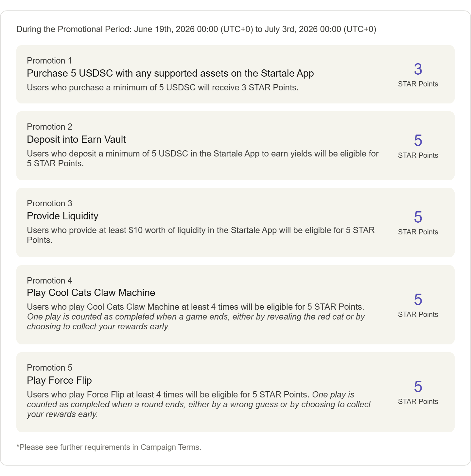Select the italic red cat play-completion note
Viewport: 471px width, 476px height.
pos(196,321)
